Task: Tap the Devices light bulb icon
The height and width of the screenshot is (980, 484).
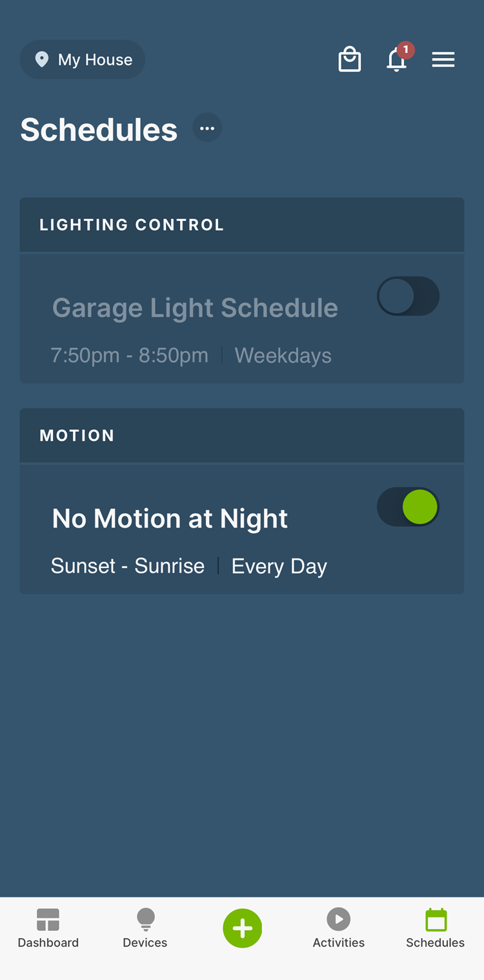Action: [145, 919]
